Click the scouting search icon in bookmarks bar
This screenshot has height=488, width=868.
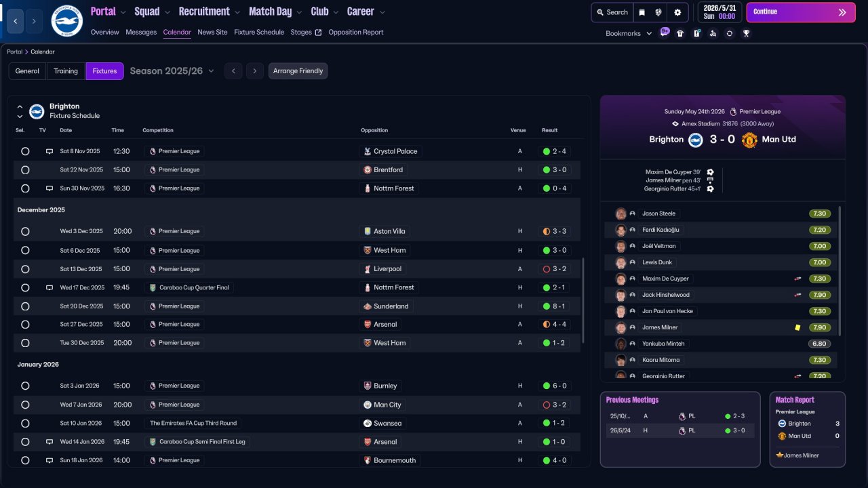tap(713, 33)
